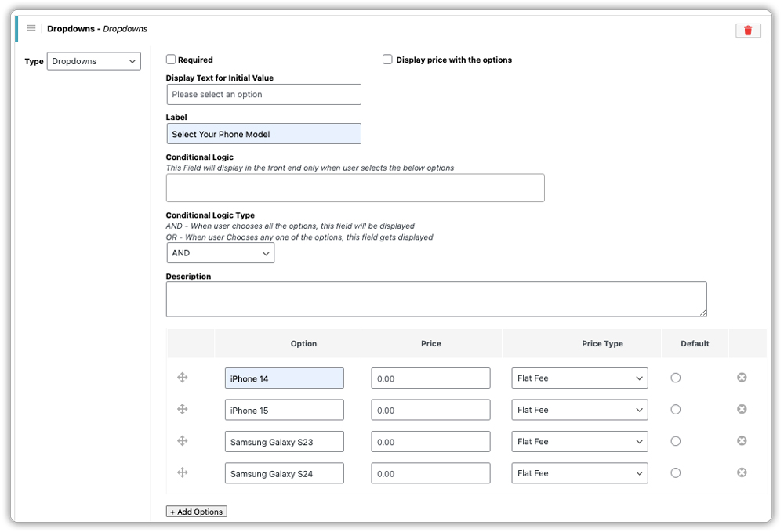Click the + Add Options button
This screenshot has height=532, width=784.
coord(196,511)
